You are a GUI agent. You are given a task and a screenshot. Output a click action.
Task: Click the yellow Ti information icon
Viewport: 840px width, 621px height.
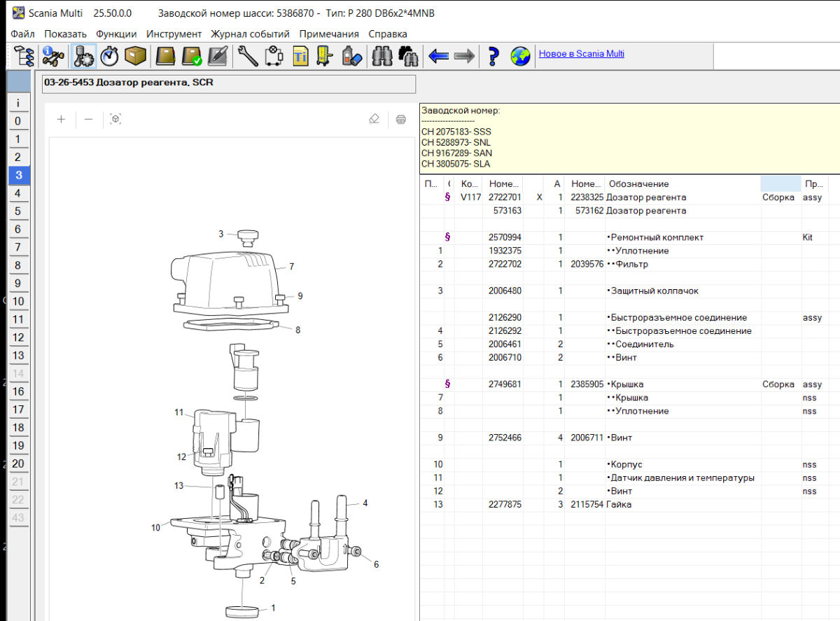pos(300,55)
